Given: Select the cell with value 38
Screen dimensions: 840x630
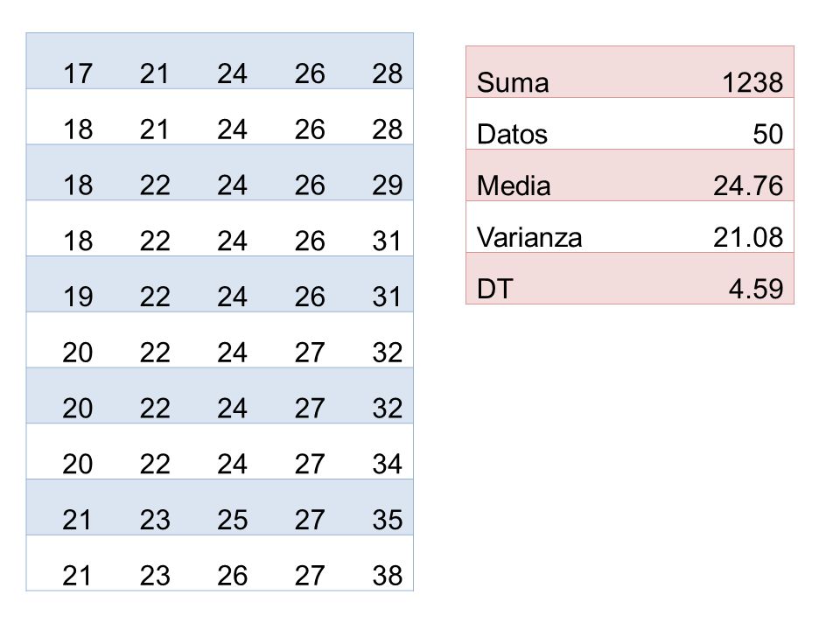Looking at the screenshot, I should point(388,576).
